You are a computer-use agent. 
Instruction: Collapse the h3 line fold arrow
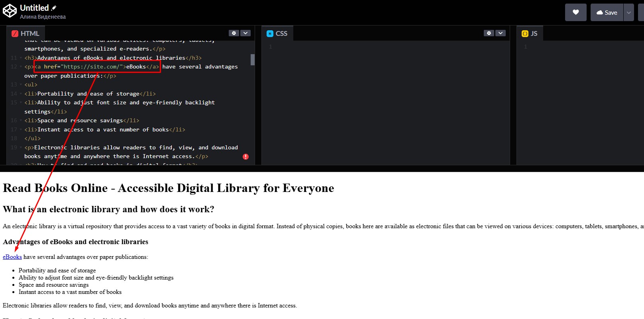(21, 58)
